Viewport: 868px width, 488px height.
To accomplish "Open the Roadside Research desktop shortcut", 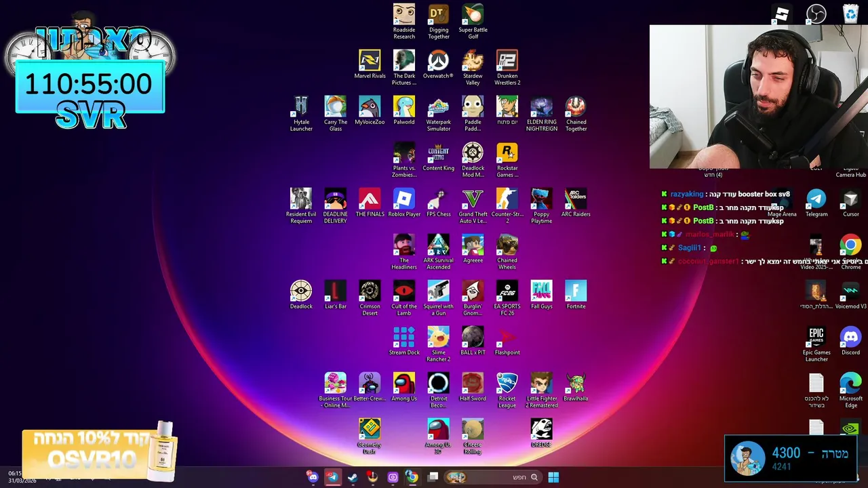I will pos(404,22).
